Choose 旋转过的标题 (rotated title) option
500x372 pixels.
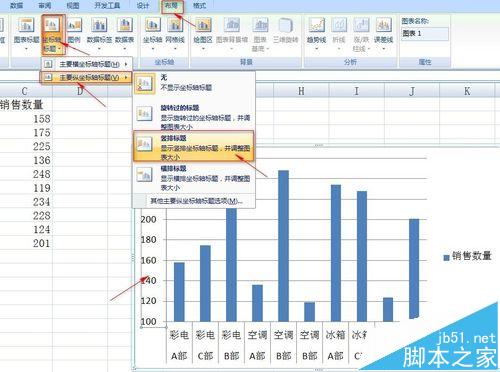[194, 117]
